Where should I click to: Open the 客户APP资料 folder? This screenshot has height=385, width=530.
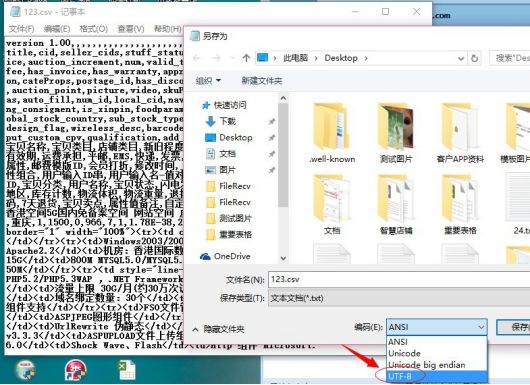point(460,133)
